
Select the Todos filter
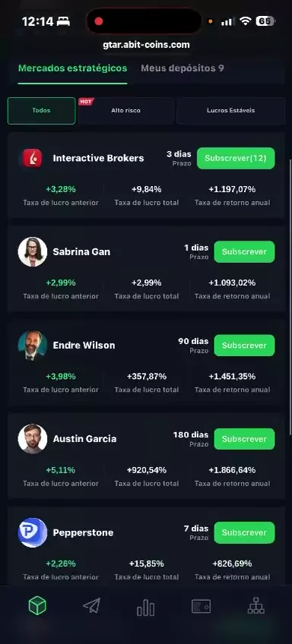pos(41,110)
